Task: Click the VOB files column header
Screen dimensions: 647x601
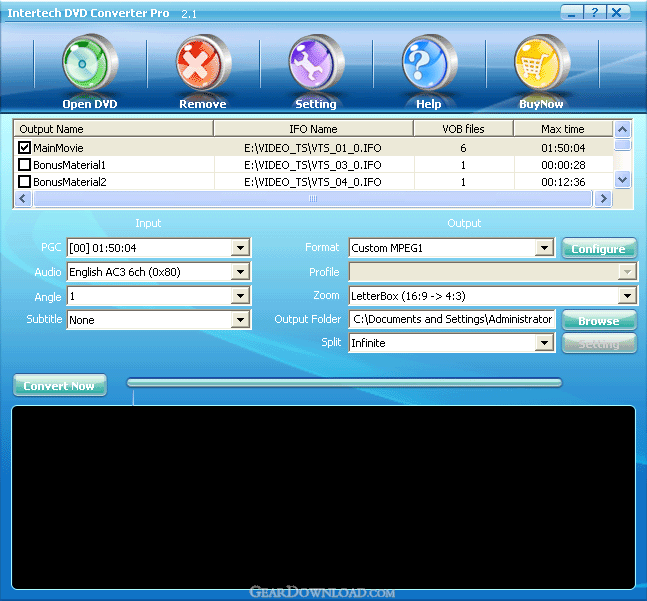Action: coord(463,129)
